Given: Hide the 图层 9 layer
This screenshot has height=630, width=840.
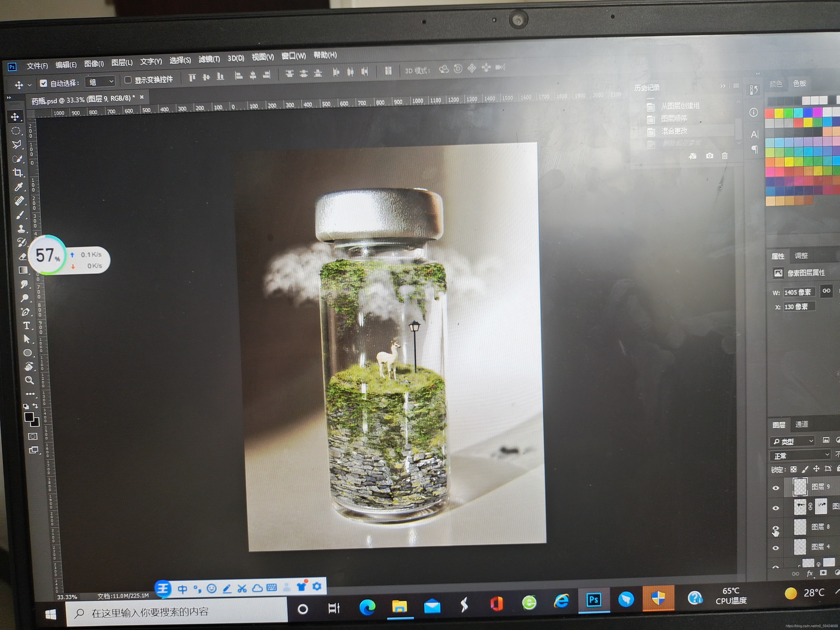Looking at the screenshot, I should (x=776, y=488).
